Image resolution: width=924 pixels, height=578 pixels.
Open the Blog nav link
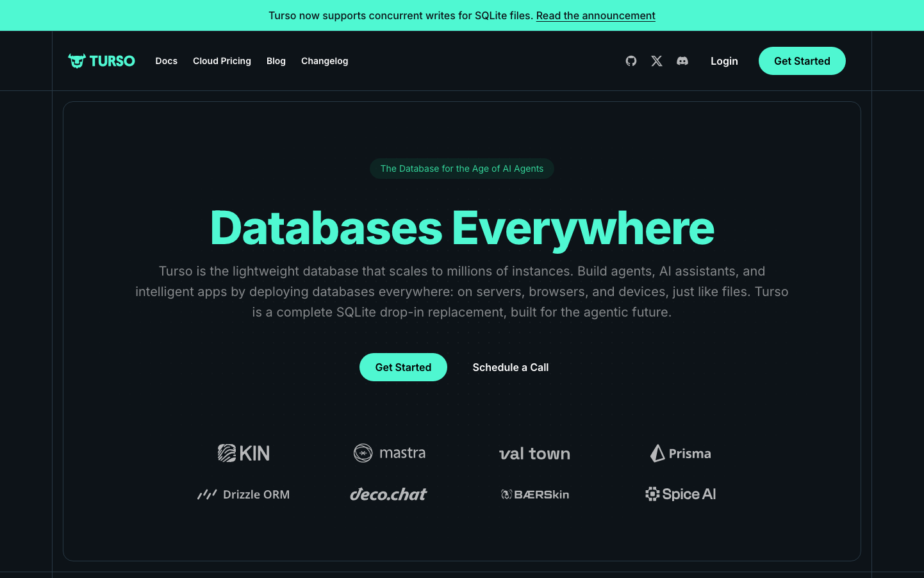(x=276, y=61)
